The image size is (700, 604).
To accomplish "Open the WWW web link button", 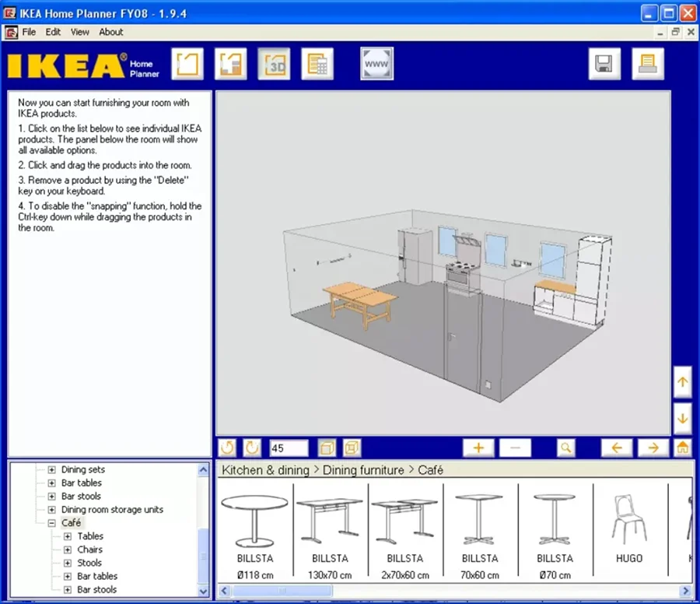I will [376, 65].
